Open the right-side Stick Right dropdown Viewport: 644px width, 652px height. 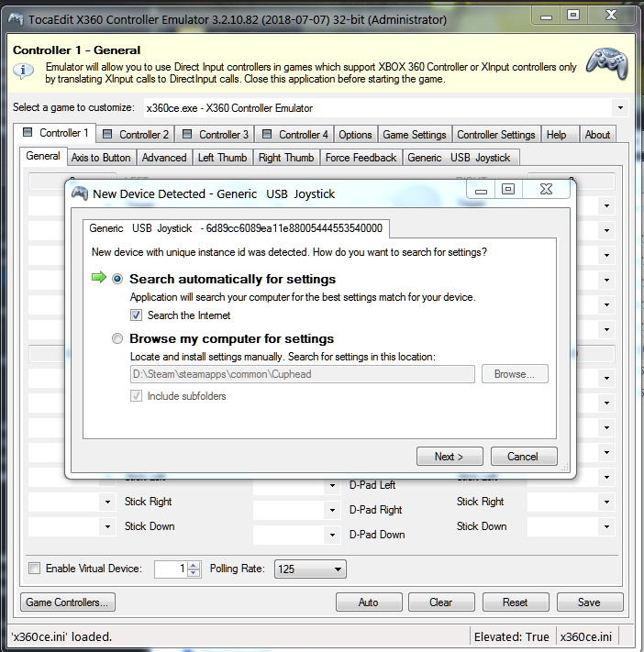coord(607,502)
